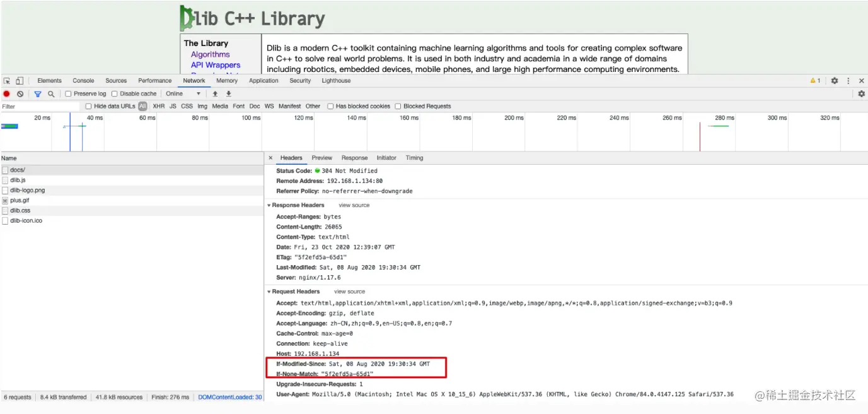Switch to the Initiator detail tab
Viewport: 868px width, 414px height.
pos(386,158)
